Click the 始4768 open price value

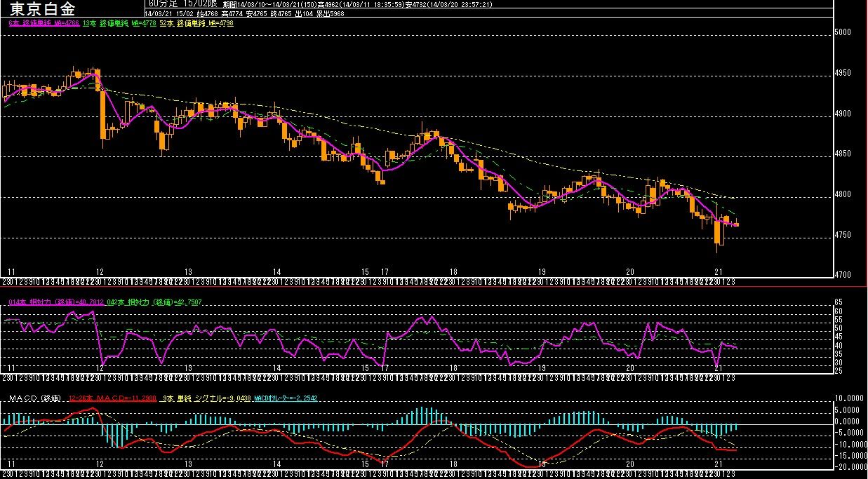(x=207, y=13)
